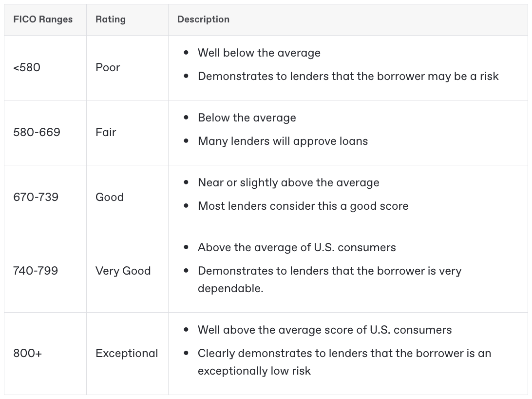This screenshot has width=532, height=399.
Task: Select the Very Good rating cell
Action: (x=123, y=271)
